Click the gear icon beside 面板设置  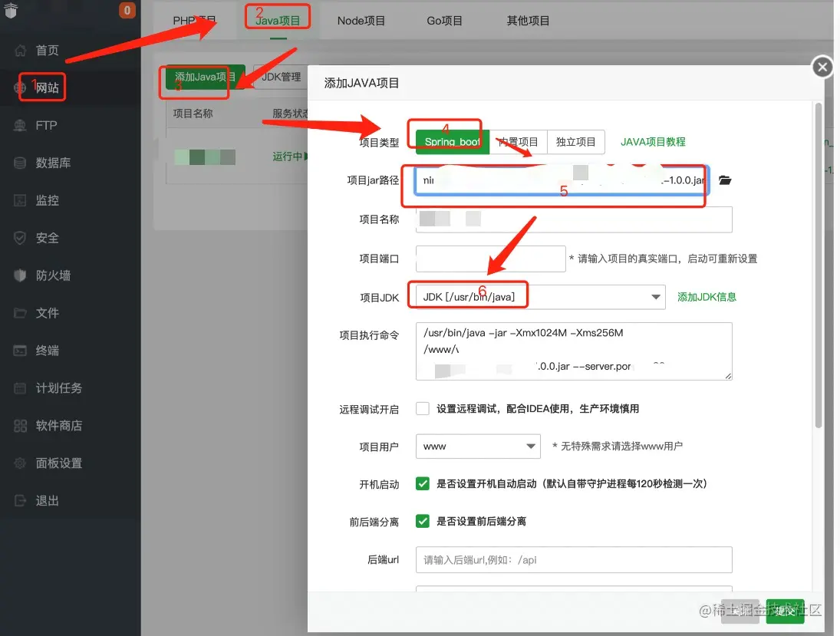pyautogui.click(x=21, y=463)
